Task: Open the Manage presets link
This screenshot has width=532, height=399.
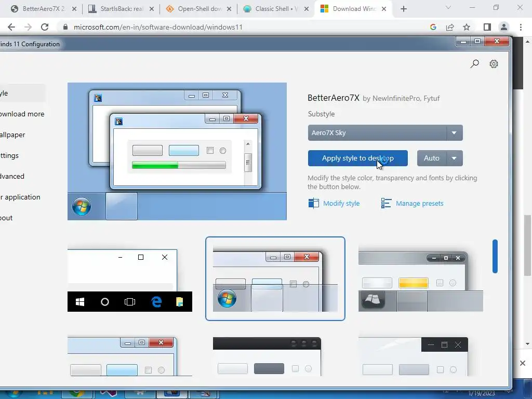Action: click(x=419, y=203)
